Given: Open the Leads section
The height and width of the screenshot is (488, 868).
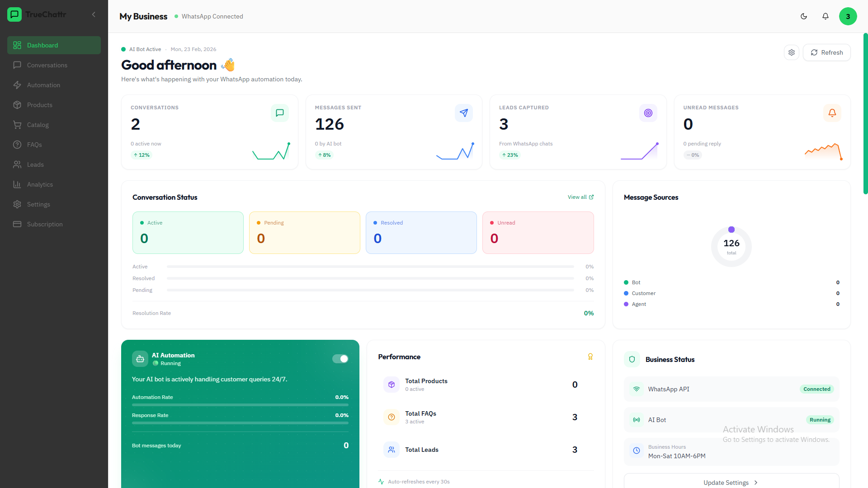Looking at the screenshot, I should [35, 164].
